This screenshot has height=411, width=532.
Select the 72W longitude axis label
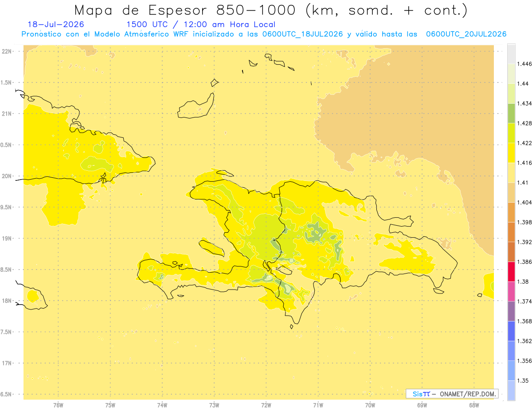point(266,404)
